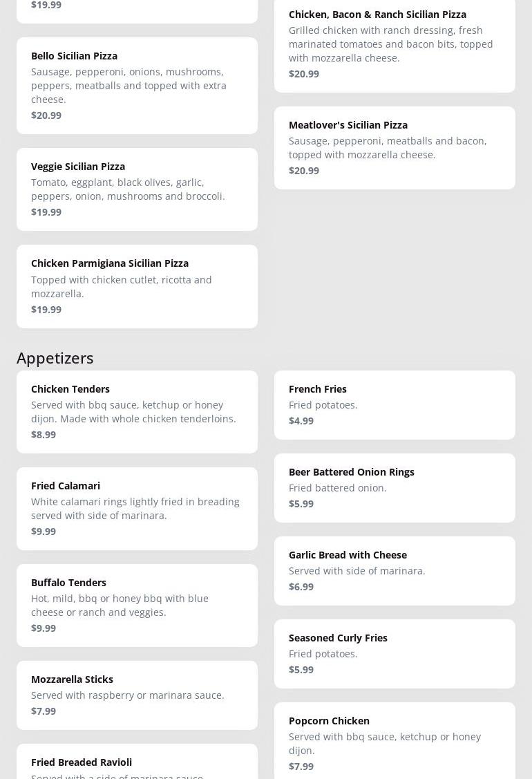Open Beer Battered Onion Rings
The height and width of the screenshot is (779, 532).
point(395,487)
